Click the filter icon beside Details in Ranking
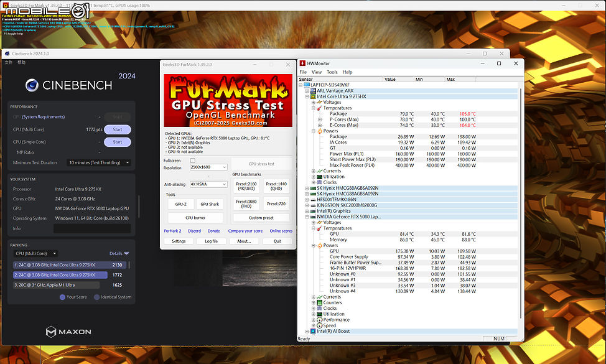Image resolution: width=606 pixels, height=364 pixels. (x=126, y=253)
